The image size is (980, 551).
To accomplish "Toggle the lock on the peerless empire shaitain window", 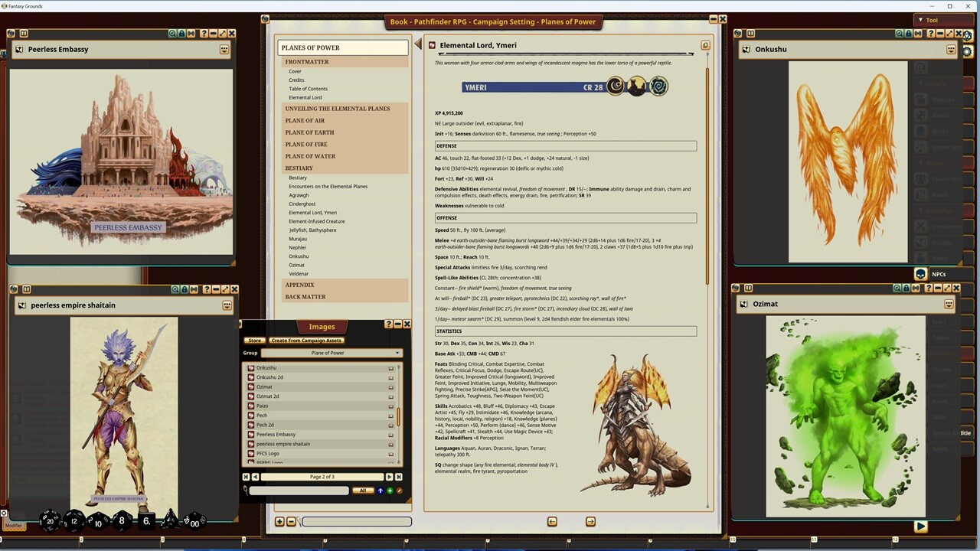I will click(185, 289).
